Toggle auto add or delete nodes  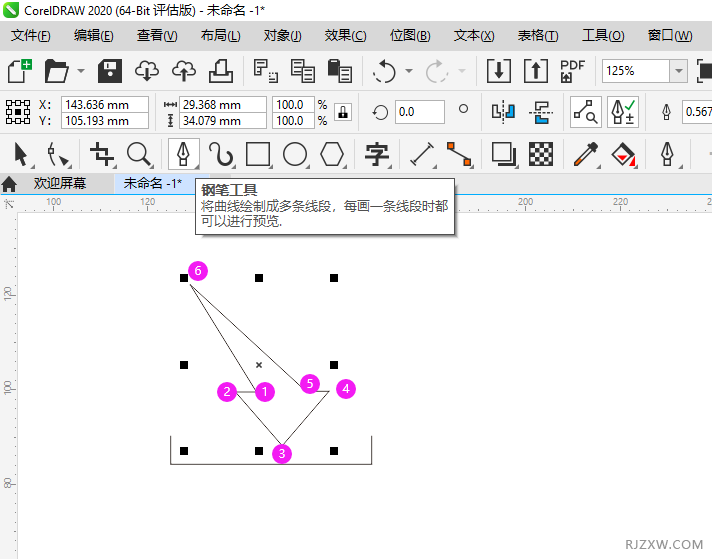point(623,112)
